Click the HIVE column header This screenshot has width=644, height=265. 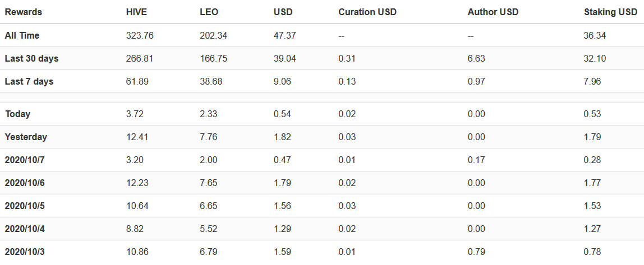[x=136, y=12]
